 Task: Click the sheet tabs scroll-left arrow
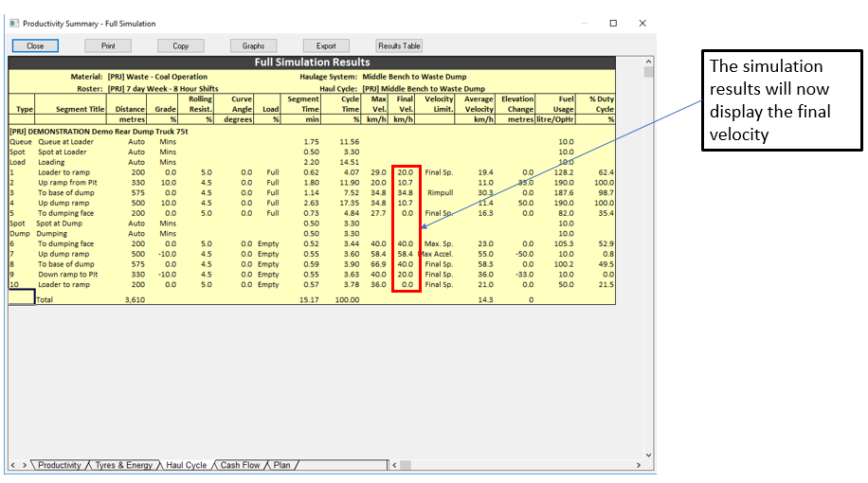(x=13, y=465)
